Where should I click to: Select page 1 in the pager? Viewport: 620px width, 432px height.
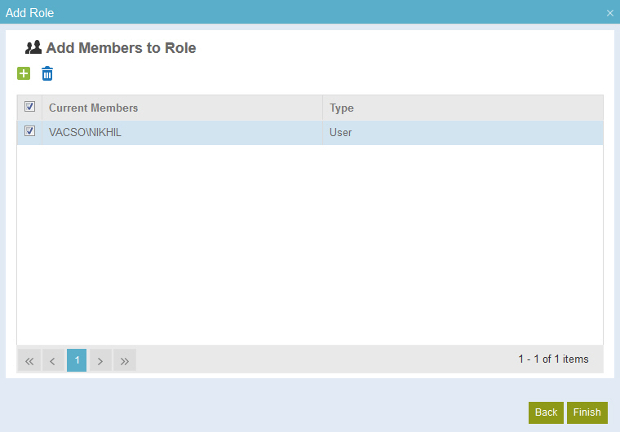(x=77, y=360)
